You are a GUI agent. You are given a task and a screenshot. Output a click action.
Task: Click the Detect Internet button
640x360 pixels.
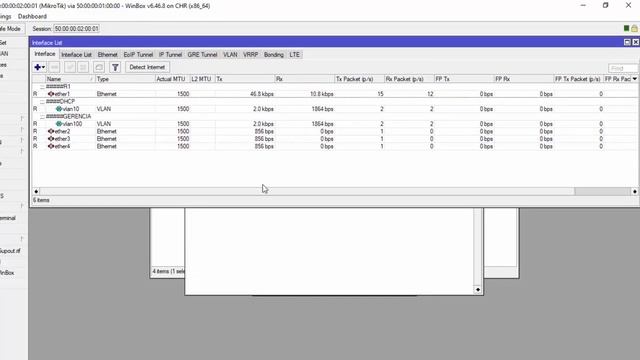tap(147, 67)
